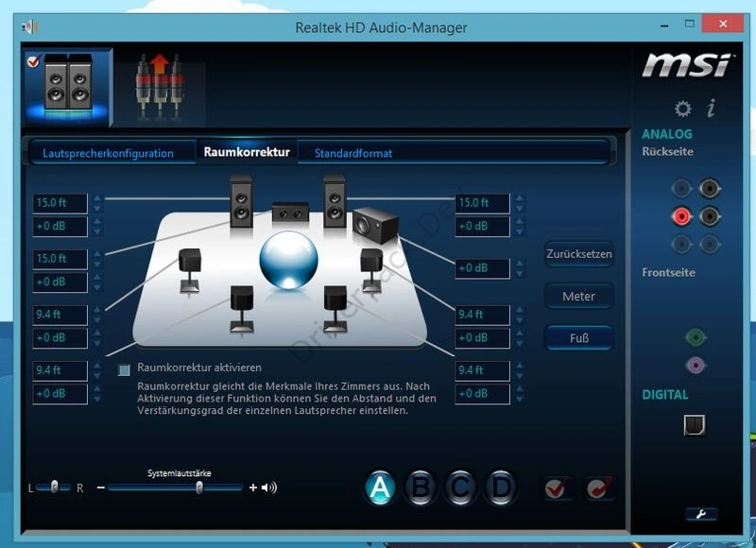Click the listener sphere in room center
This screenshot has height=548, width=756.
click(x=288, y=260)
